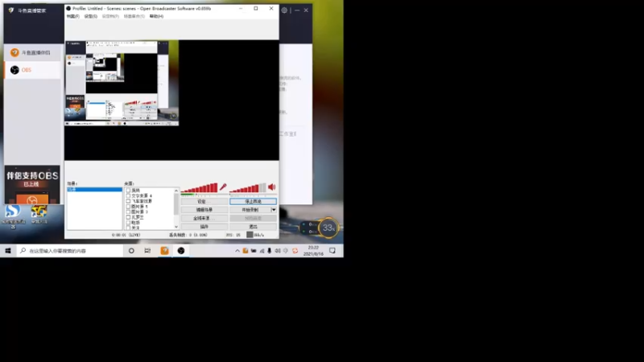
Task: Click the floating 33% performance widget
Action: (328, 228)
